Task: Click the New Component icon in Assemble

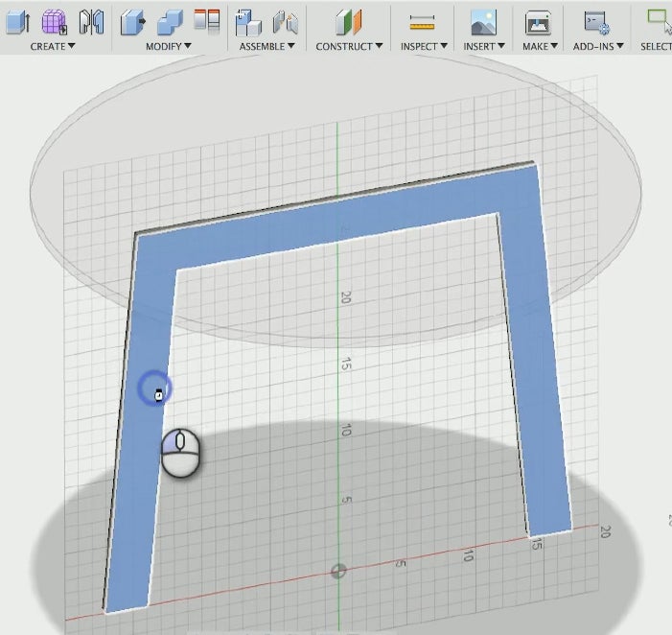Action: 248,21
